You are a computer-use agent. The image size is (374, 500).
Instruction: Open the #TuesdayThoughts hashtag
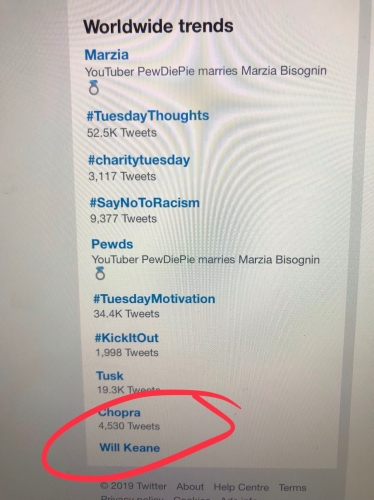(148, 116)
